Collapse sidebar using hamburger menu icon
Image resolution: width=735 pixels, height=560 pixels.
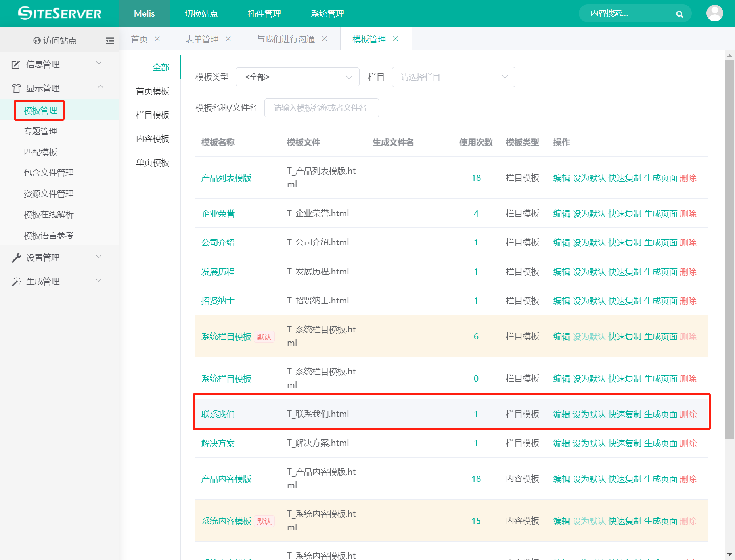point(110,40)
